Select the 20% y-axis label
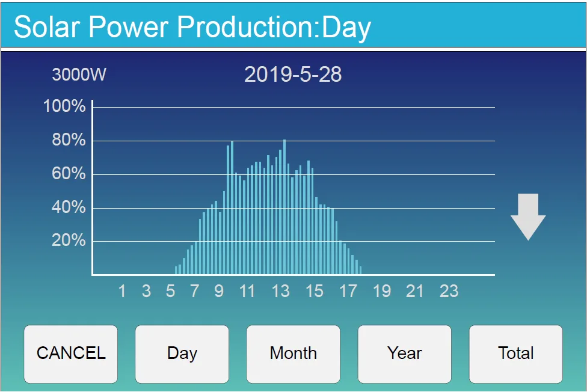 [68, 241]
